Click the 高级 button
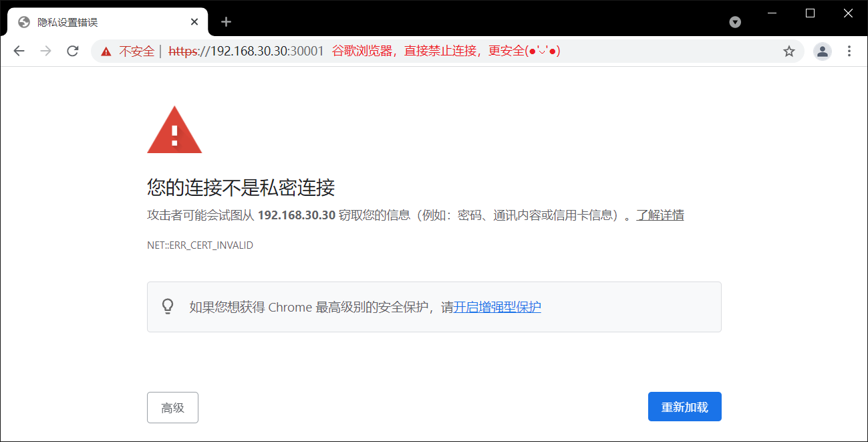This screenshot has height=442, width=868. [x=172, y=407]
